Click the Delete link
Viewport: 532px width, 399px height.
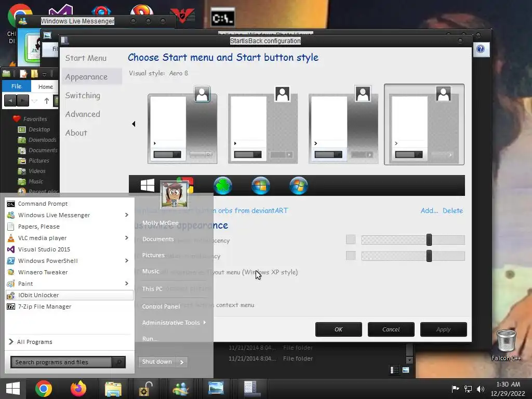(x=453, y=211)
